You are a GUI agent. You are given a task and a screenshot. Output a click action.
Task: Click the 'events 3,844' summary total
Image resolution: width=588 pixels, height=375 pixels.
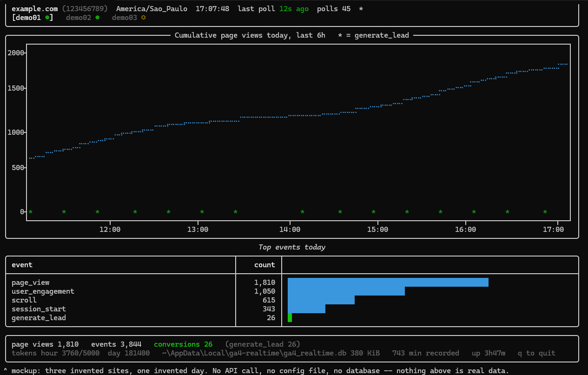click(x=116, y=344)
